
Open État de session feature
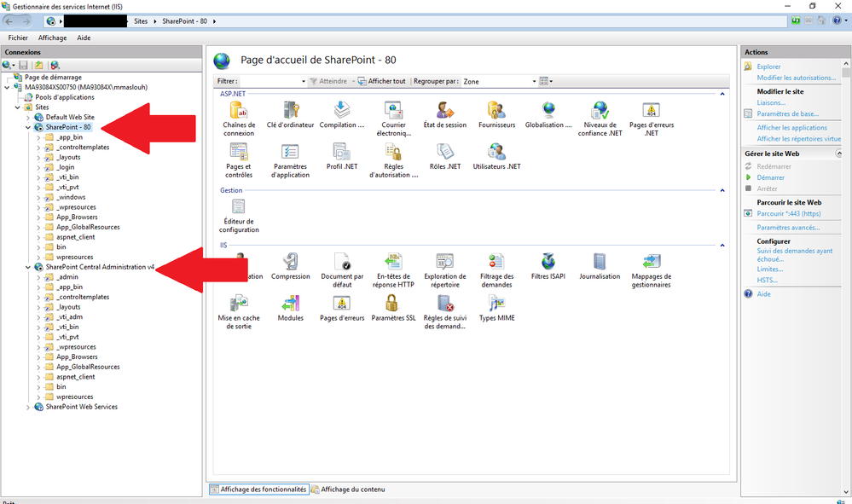(x=445, y=115)
